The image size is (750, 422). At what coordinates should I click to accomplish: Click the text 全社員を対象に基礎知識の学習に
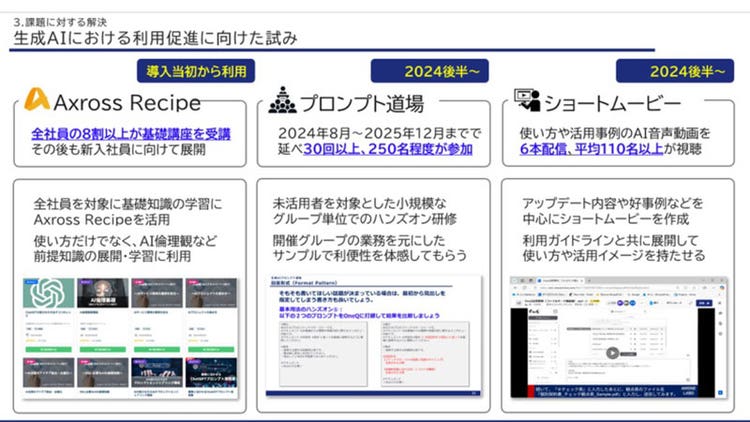(x=128, y=204)
